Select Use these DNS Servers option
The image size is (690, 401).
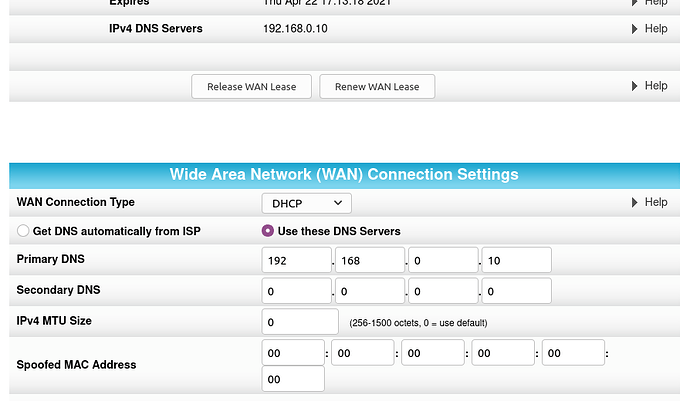(268, 231)
